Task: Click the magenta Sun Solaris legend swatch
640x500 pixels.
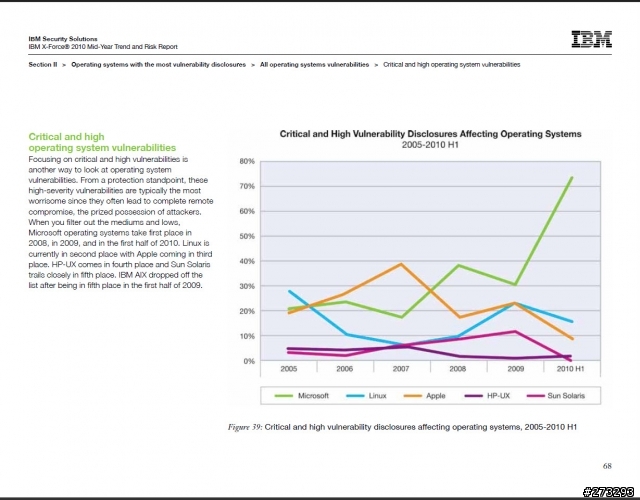Action: 536,396
